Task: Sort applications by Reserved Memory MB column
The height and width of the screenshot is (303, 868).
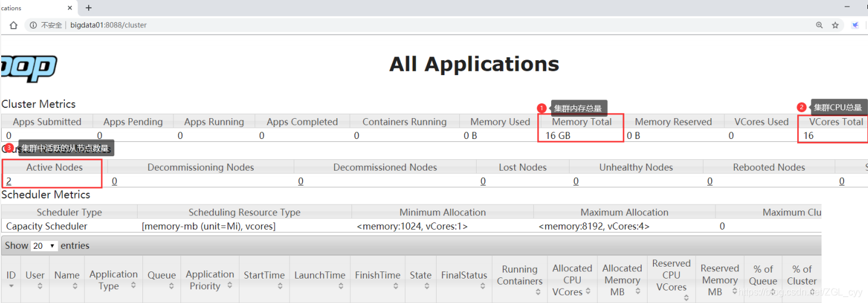Action: [720, 280]
